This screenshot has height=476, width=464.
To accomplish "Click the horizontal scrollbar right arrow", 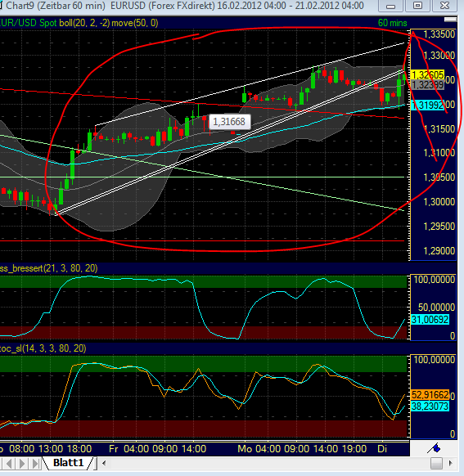I will [451, 463].
